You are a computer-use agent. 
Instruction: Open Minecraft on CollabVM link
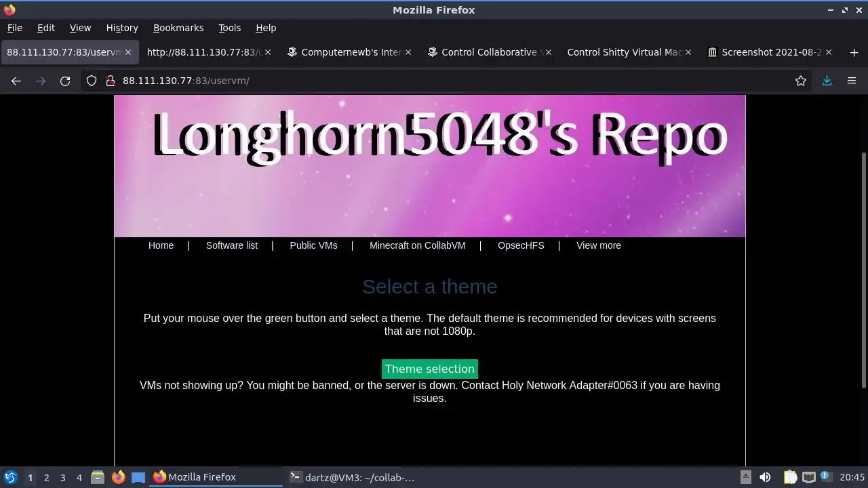click(x=418, y=245)
